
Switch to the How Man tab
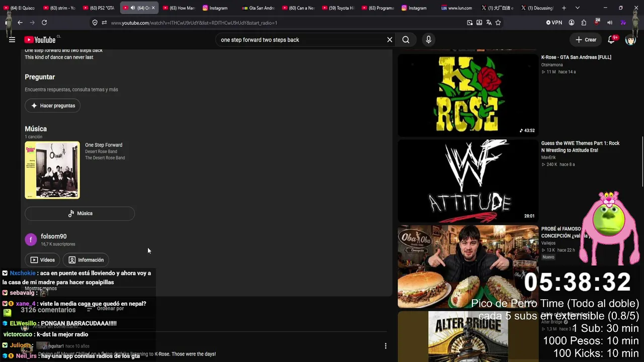179,8
